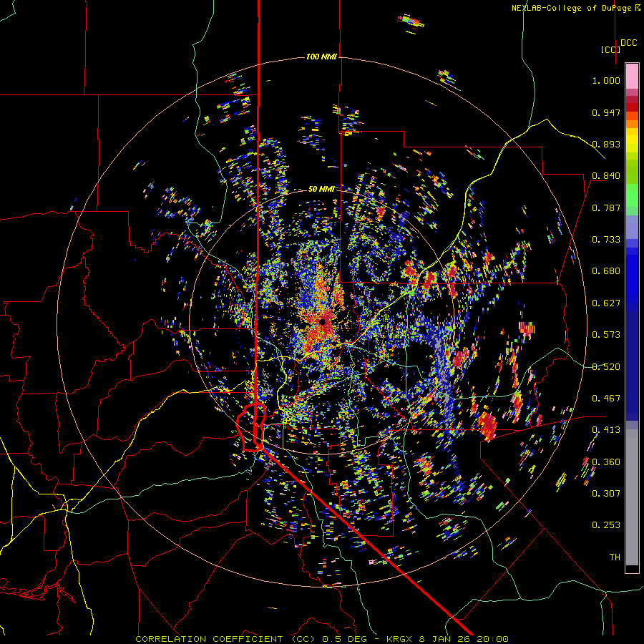Click the black radar site dot at the center
Screen dimensions: 644x644
point(323,321)
